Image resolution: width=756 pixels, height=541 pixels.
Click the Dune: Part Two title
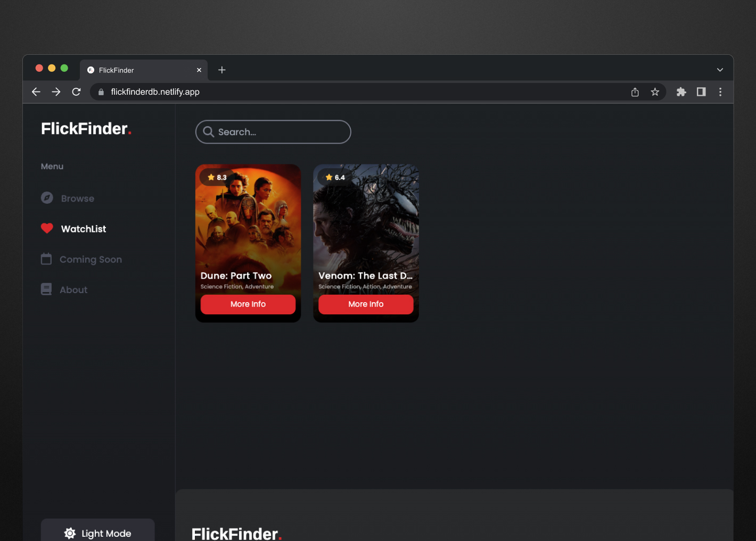pos(236,276)
